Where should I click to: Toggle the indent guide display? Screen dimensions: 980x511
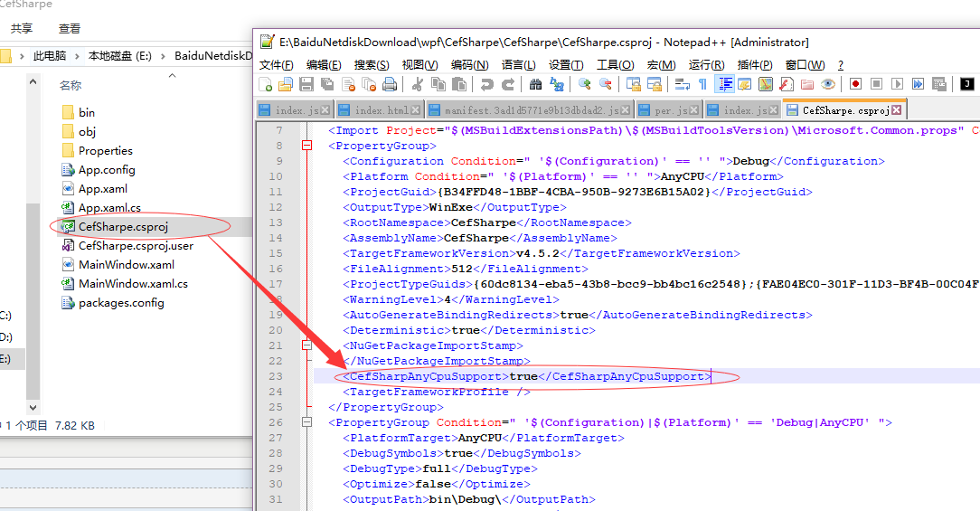tap(724, 84)
